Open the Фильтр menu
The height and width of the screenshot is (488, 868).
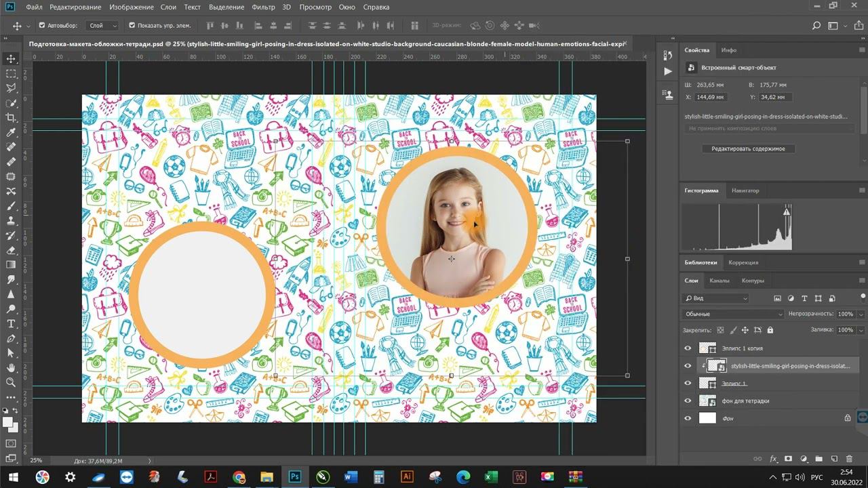click(x=263, y=7)
